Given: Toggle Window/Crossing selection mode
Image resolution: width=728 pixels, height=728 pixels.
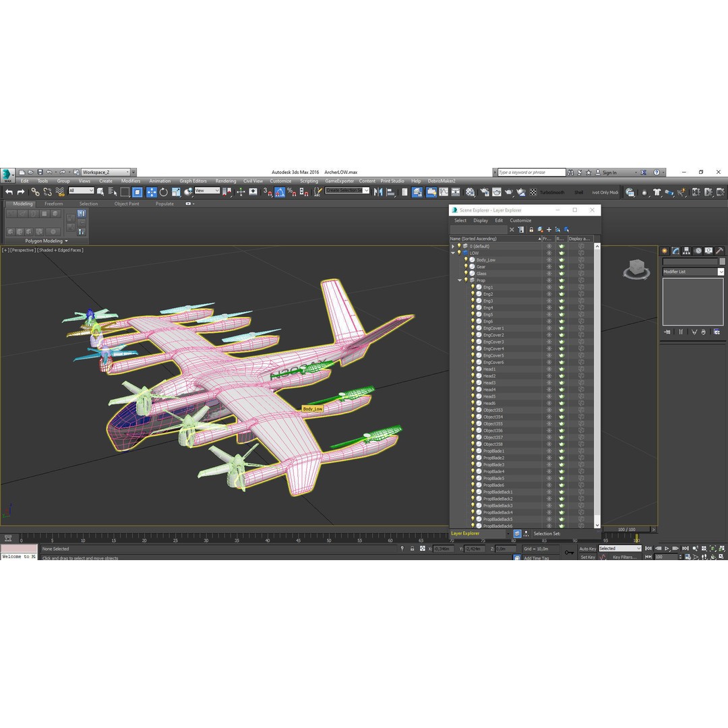Looking at the screenshot, I should 138,191.
